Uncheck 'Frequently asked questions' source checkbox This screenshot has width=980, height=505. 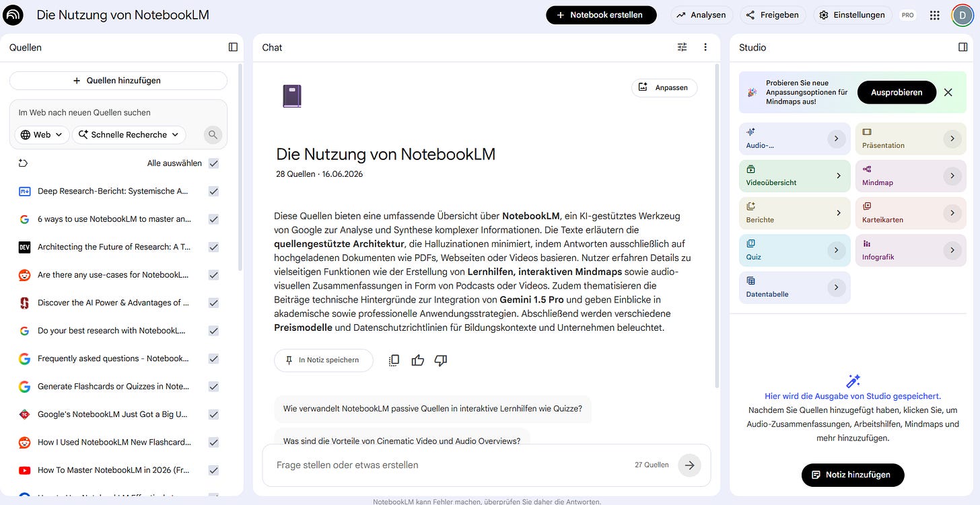tap(213, 358)
